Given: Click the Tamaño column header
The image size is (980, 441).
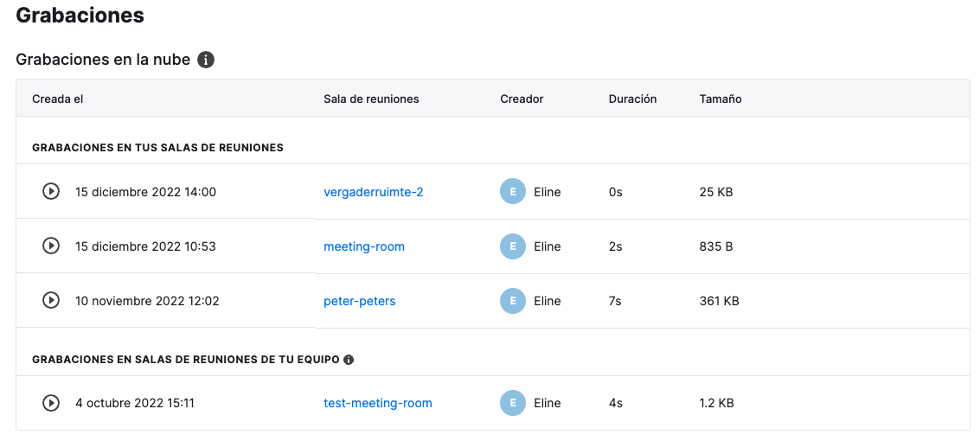Looking at the screenshot, I should (721, 99).
